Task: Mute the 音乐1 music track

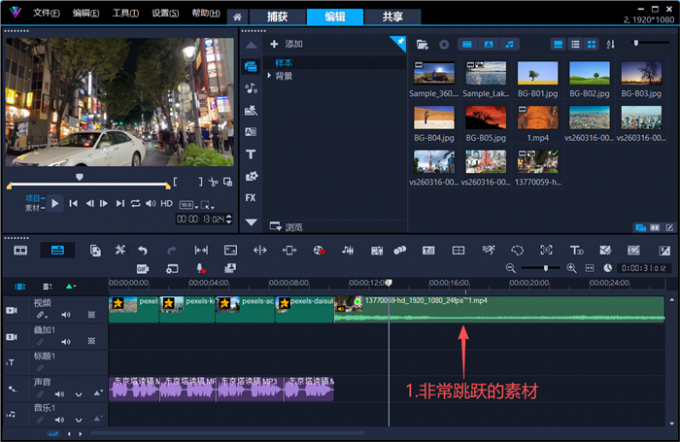Action: (59, 420)
